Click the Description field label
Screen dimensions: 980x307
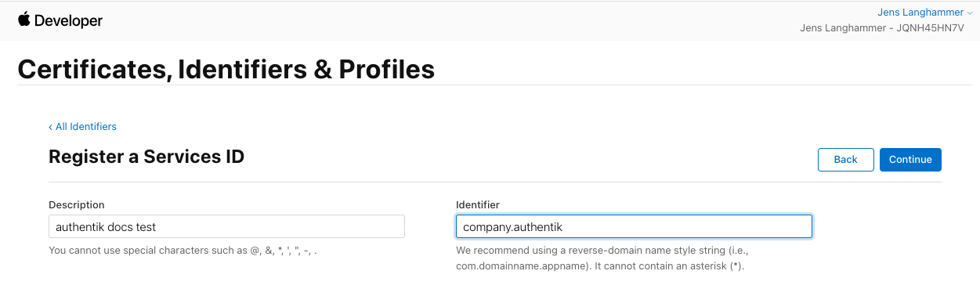tap(77, 204)
